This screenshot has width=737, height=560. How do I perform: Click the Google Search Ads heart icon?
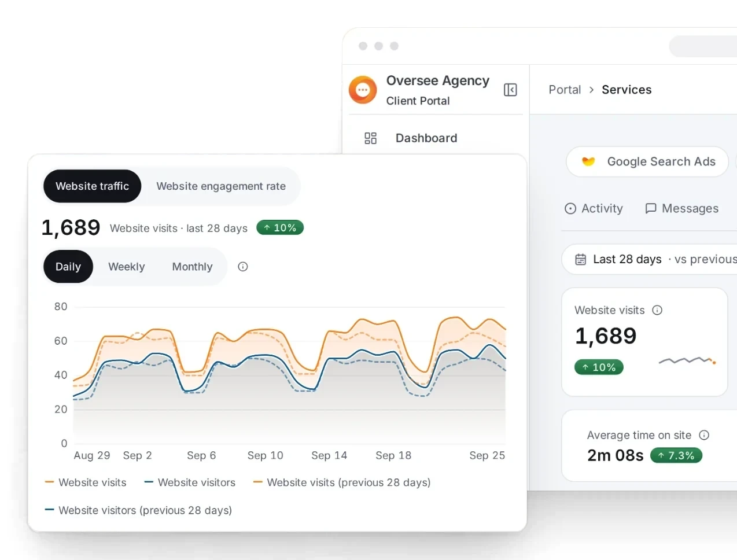[588, 161]
